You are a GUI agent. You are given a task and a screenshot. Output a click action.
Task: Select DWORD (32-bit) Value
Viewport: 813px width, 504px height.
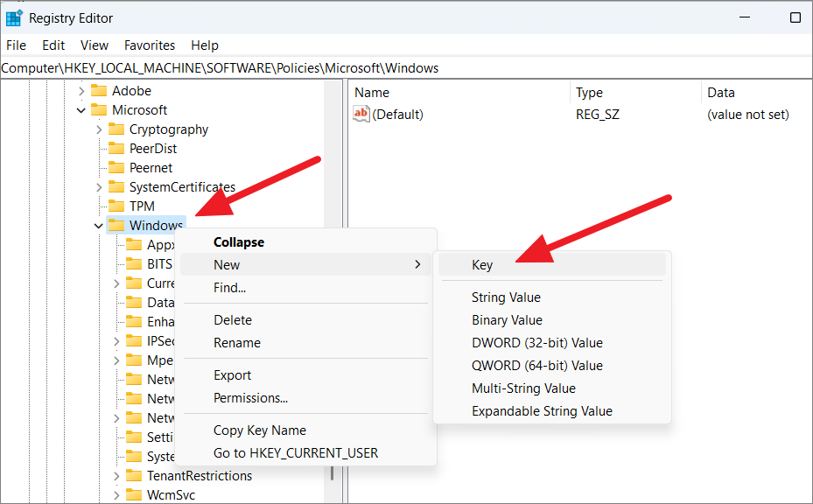[x=552, y=343]
